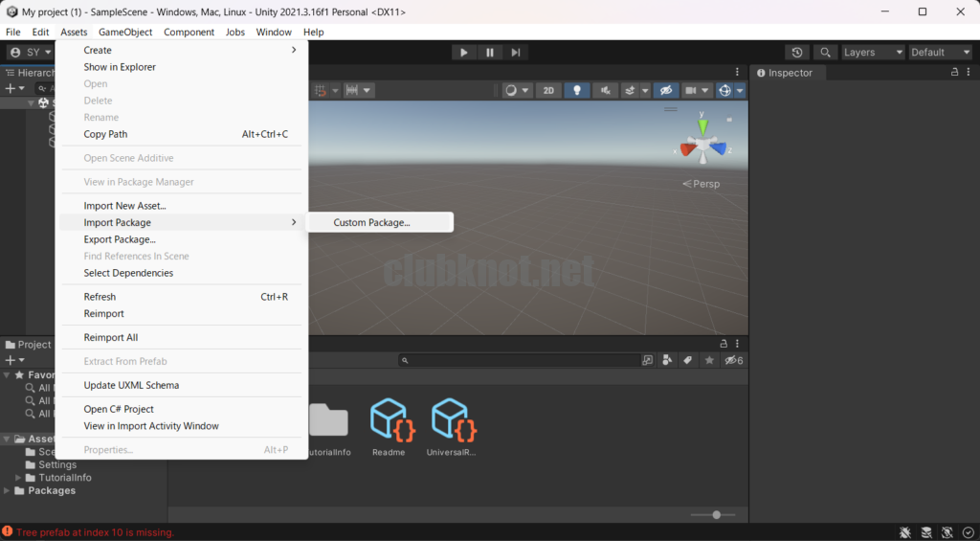This screenshot has width=980, height=541.
Task: Click the Inspector lock icon
Action: [x=954, y=73]
